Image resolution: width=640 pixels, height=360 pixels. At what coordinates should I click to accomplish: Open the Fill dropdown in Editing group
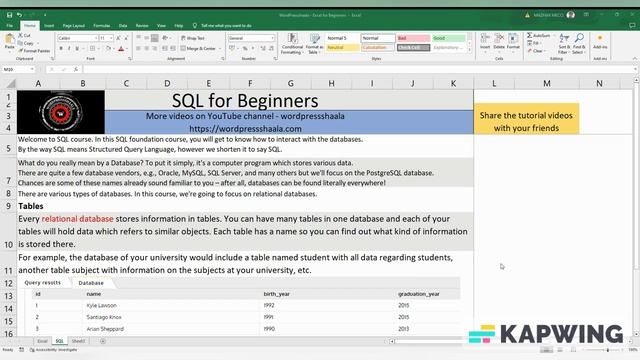click(x=534, y=43)
